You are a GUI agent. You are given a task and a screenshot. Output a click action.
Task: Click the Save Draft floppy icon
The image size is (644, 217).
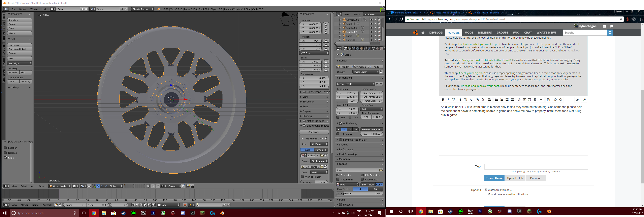(x=548, y=100)
